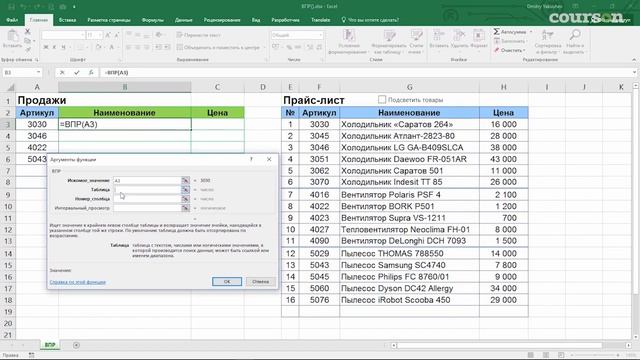The image size is (640, 360).
Task: Switch to the Формулы tab
Action: (x=153, y=20)
